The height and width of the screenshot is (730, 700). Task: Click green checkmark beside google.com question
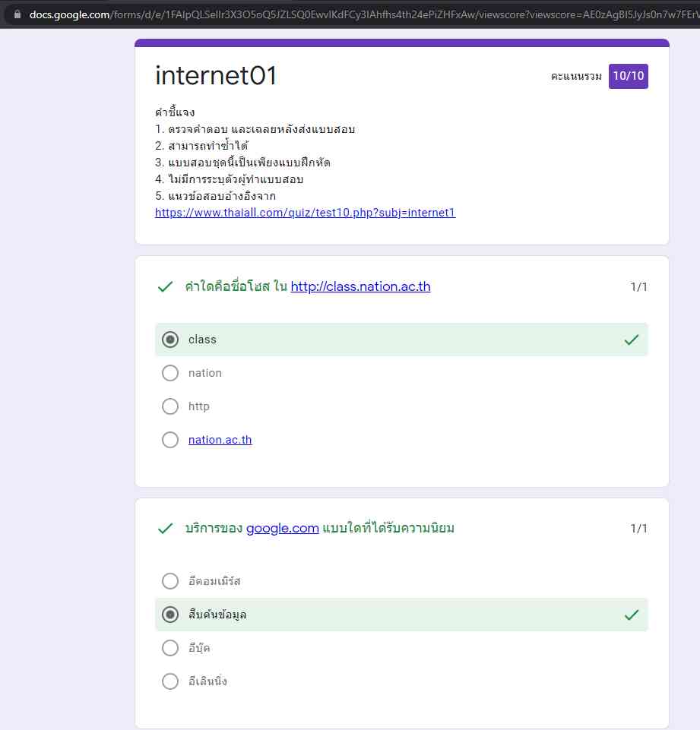pos(165,529)
